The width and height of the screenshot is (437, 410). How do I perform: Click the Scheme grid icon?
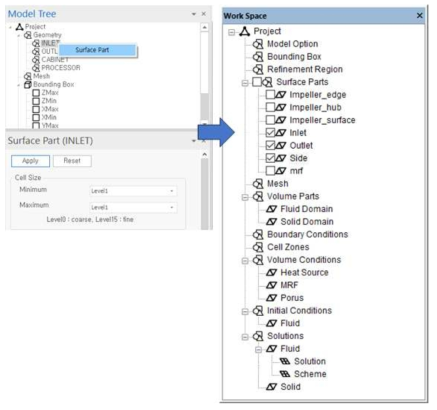[x=285, y=374]
